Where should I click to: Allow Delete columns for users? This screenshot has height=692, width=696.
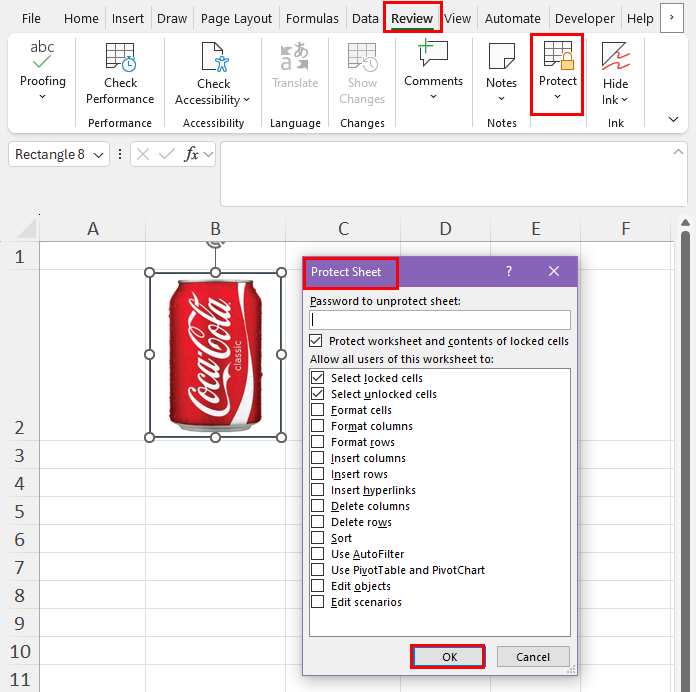317,506
